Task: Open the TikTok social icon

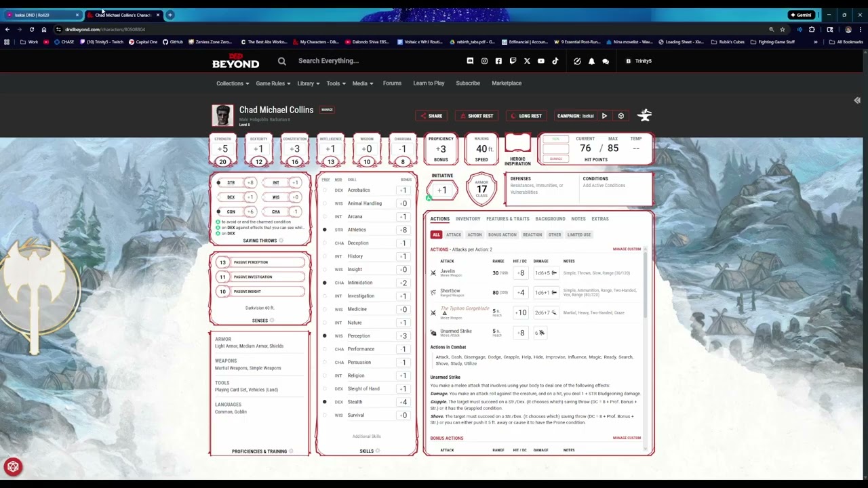Action: coord(555,61)
